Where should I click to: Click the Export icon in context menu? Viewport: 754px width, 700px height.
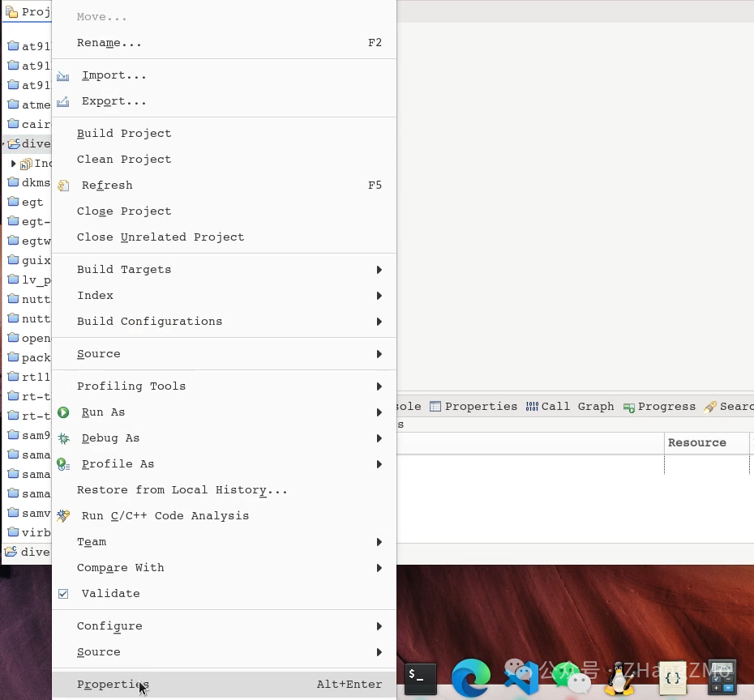tap(63, 102)
